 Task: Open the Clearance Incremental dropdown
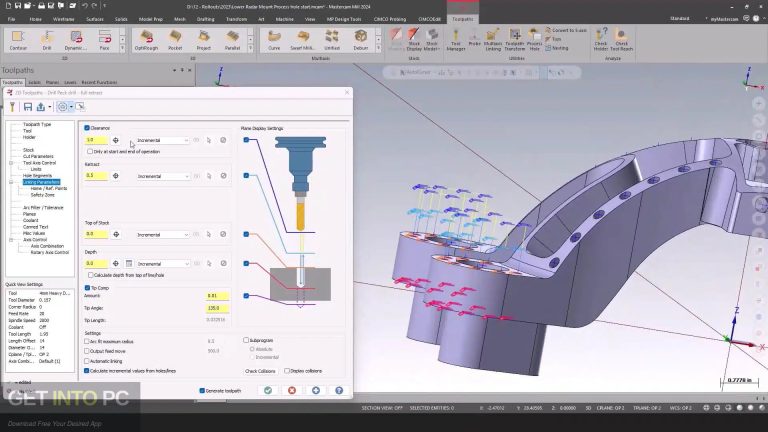(162, 140)
